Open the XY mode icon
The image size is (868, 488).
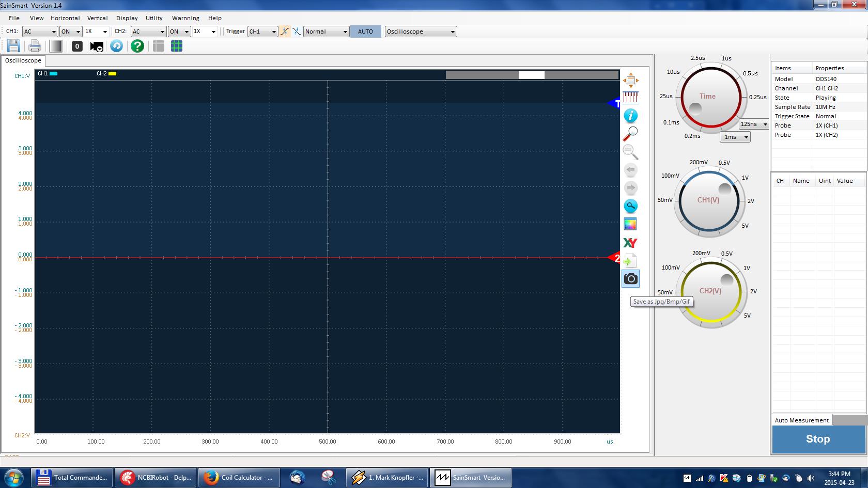630,243
